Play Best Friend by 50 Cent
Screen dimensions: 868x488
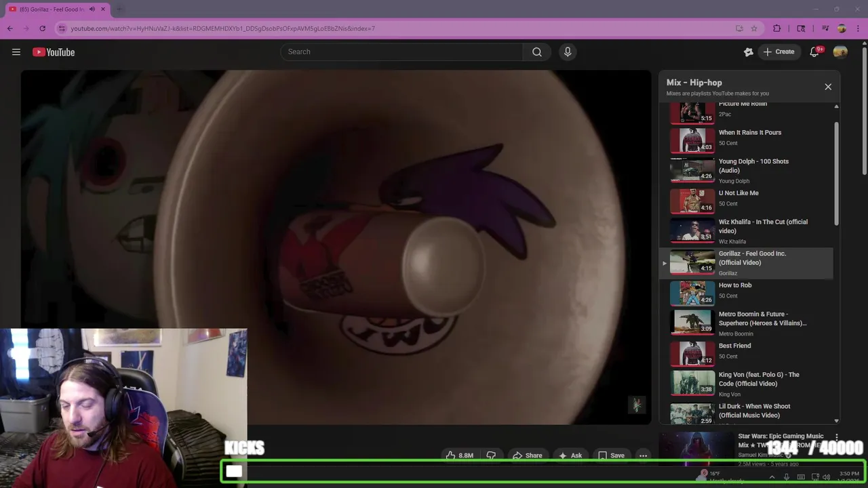[746, 354]
